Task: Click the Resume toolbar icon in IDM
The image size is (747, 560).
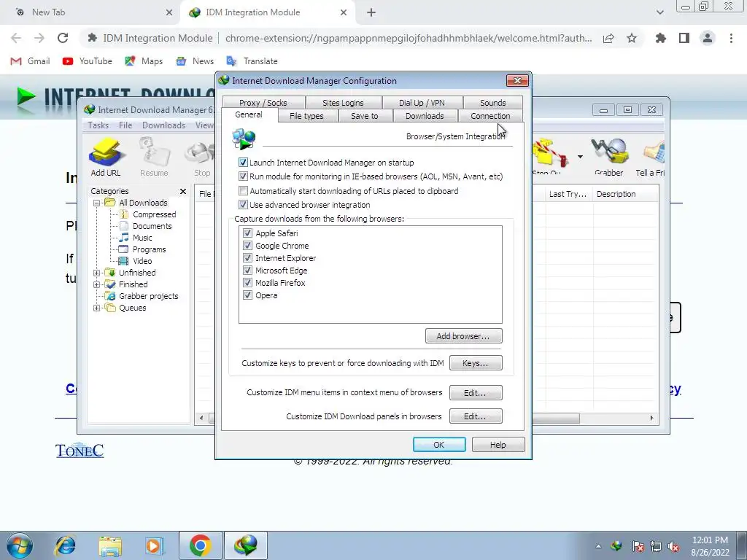Action: (154, 157)
